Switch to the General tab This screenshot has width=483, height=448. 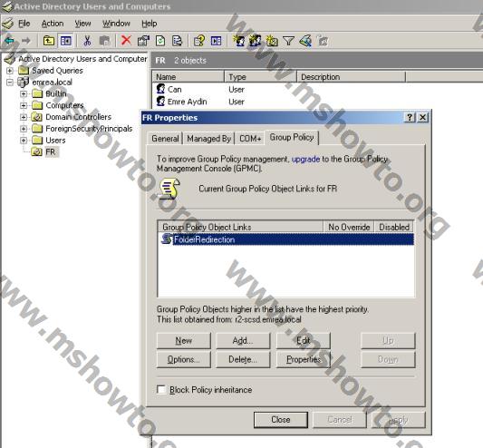pos(165,139)
